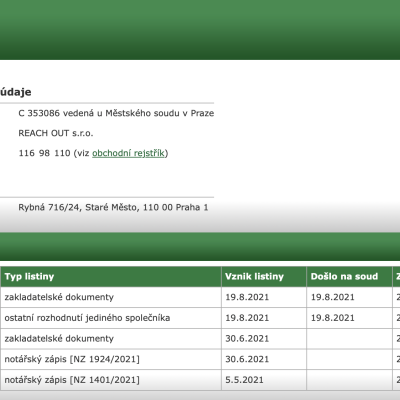Open the obchodní rejstřík link
Viewport: 400px width, 400px height.
tap(129, 153)
